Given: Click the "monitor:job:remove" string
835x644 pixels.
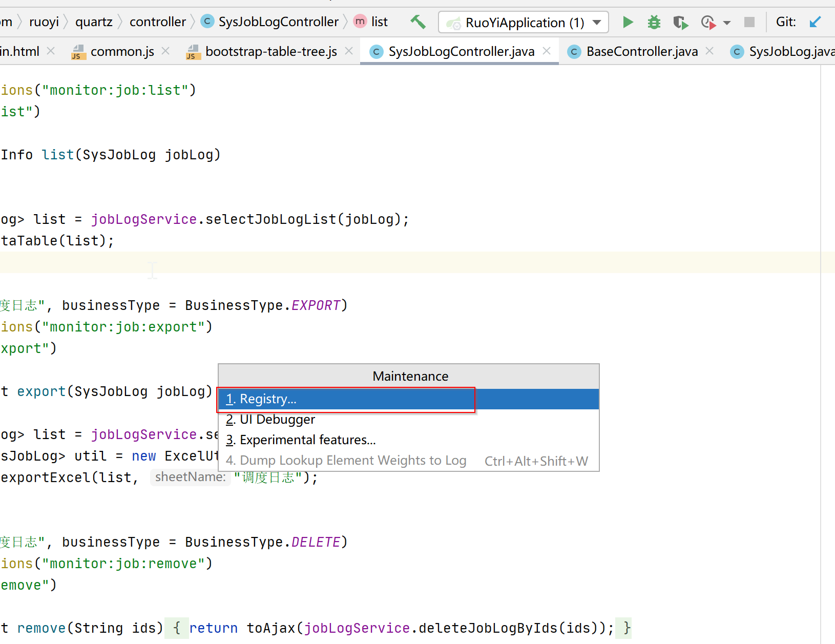Looking at the screenshot, I should 123,564.
